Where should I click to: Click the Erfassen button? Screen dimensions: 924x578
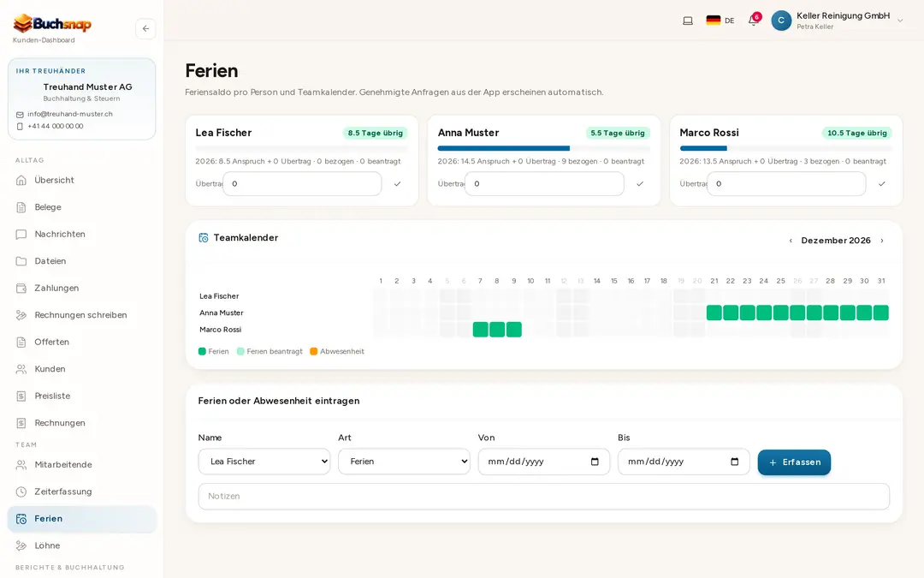(794, 462)
